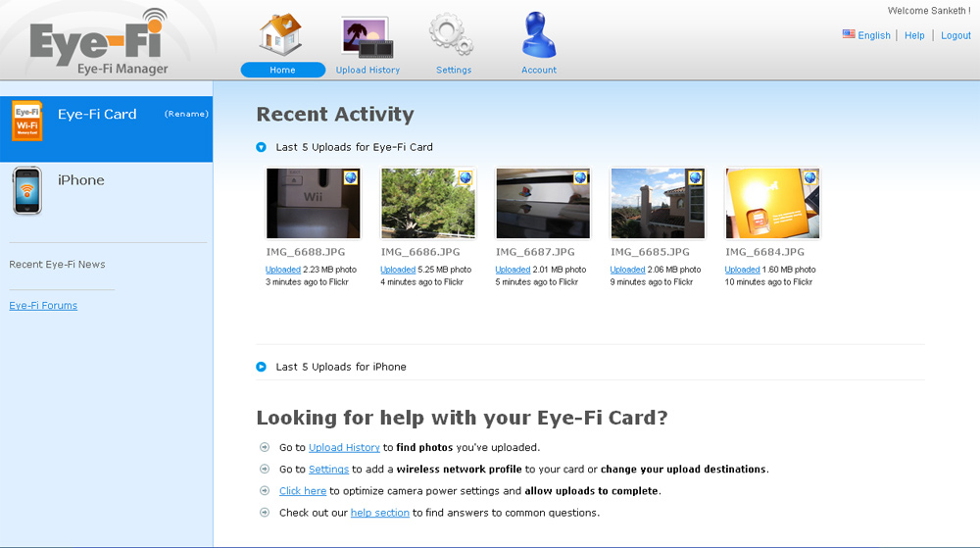Click the orange Eye-Fi Wi-Fi card icon

27,122
